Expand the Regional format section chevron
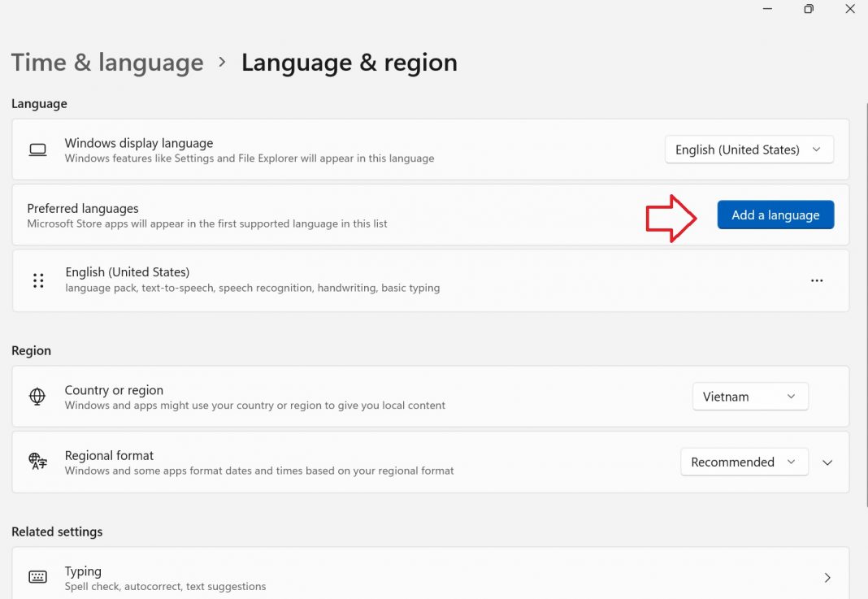Image resolution: width=868 pixels, height=599 pixels. pos(827,462)
